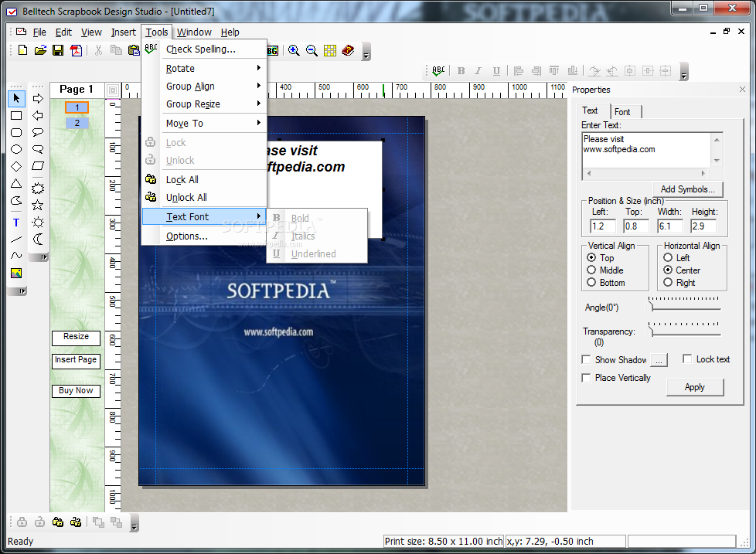756x554 pixels.
Task: Click the Add Symbols button
Action: pos(688,189)
